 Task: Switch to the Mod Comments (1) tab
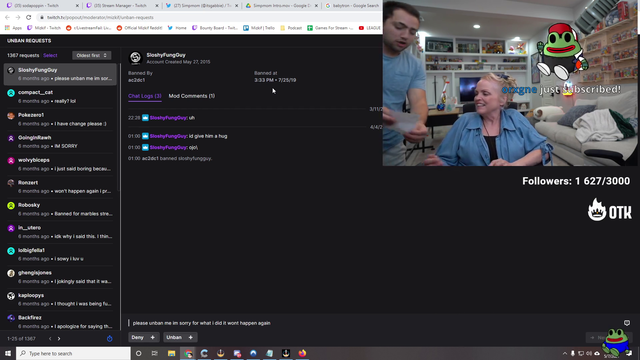click(x=191, y=96)
